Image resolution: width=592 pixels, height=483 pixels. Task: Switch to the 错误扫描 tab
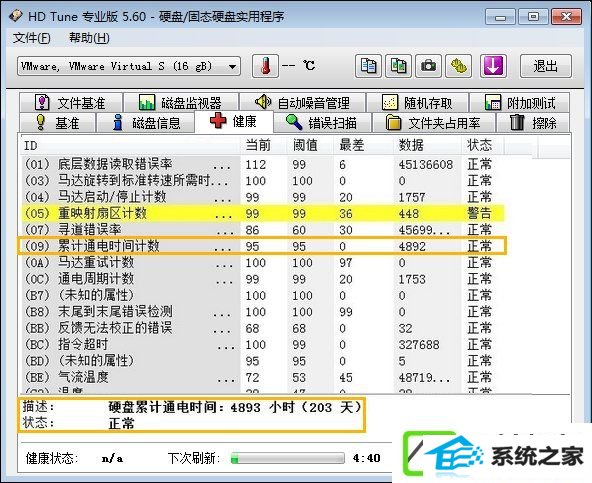tap(322, 123)
